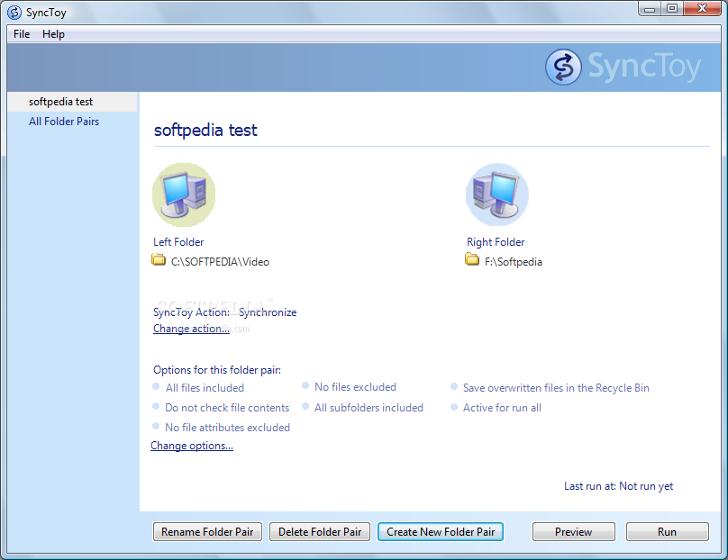The height and width of the screenshot is (560, 728).
Task: Click folder icon beside C:\SOFTPEDIA\Video
Action: [x=159, y=260]
